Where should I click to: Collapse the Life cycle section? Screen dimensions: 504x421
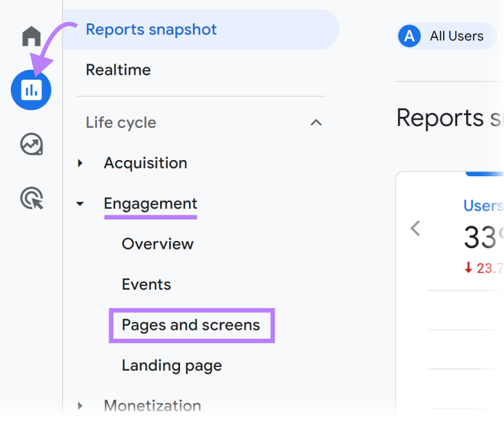[x=316, y=122]
